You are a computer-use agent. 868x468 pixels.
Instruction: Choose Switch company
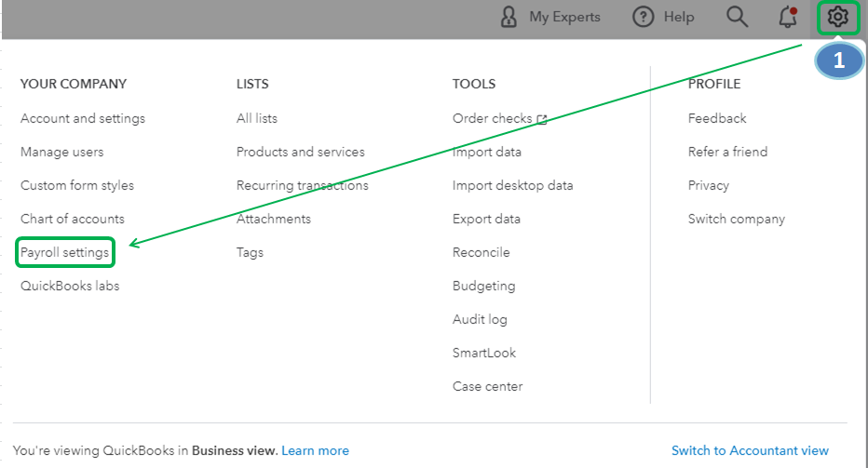point(737,219)
